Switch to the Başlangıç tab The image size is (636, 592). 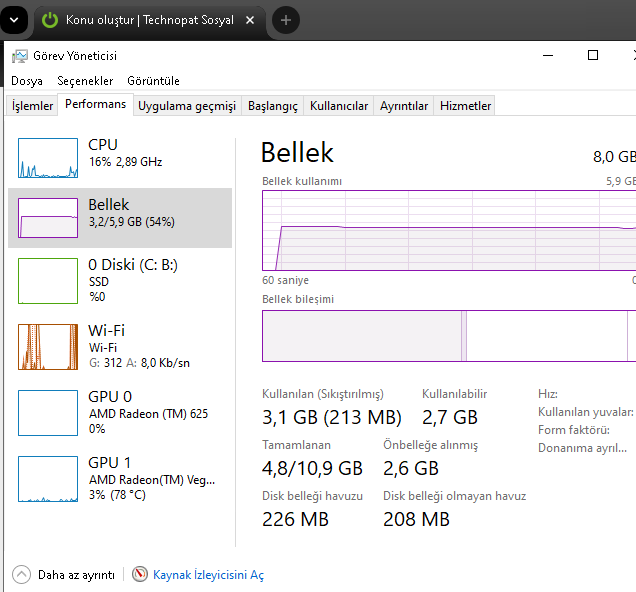pyautogui.click(x=273, y=106)
